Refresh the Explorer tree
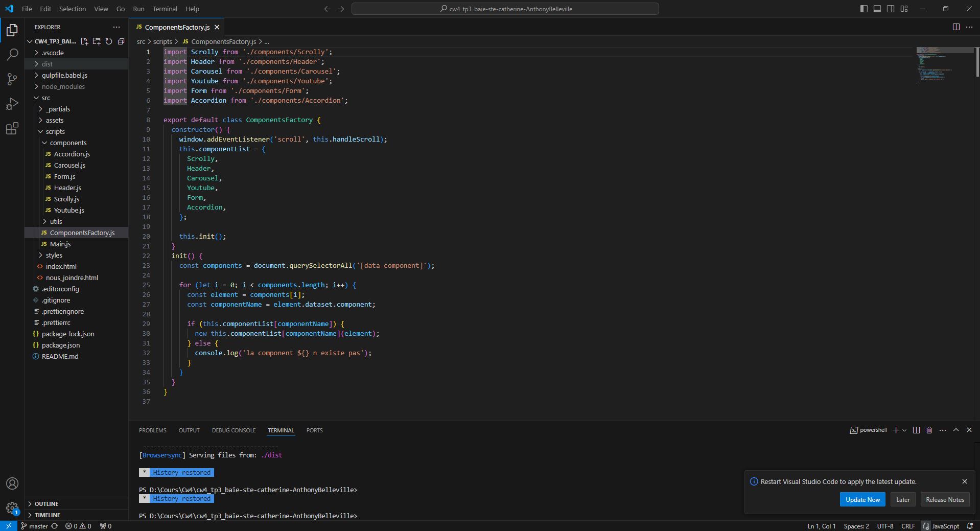Screen dimensions: 980x531 [109, 41]
